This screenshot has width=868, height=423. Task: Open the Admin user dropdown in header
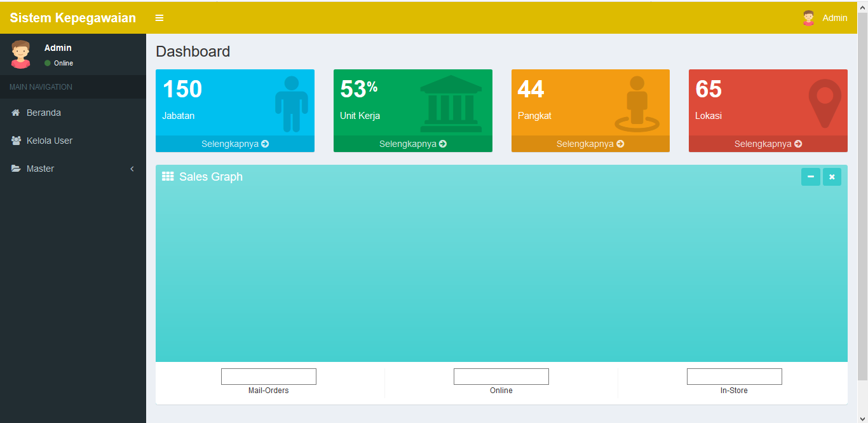pyautogui.click(x=834, y=18)
